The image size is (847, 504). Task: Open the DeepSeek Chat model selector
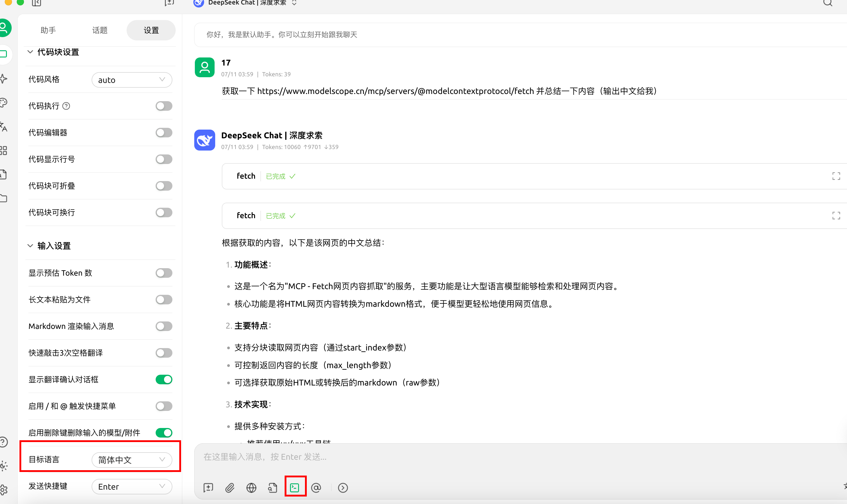(x=245, y=3)
